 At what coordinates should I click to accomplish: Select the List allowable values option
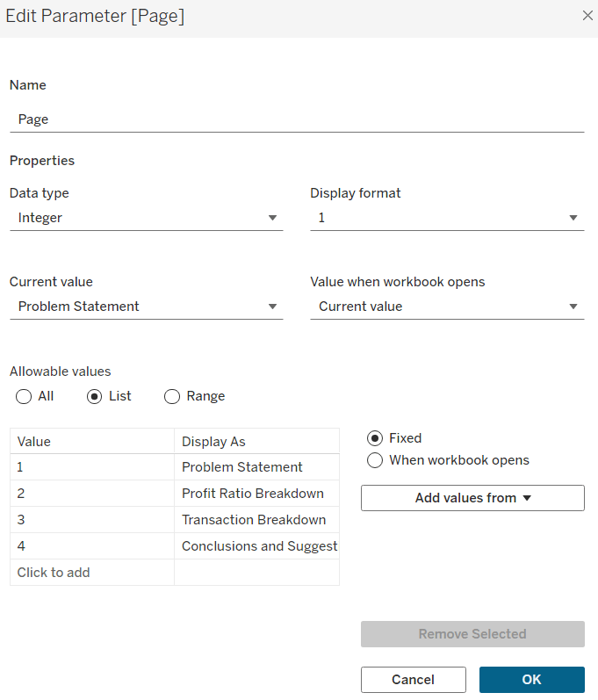click(95, 396)
